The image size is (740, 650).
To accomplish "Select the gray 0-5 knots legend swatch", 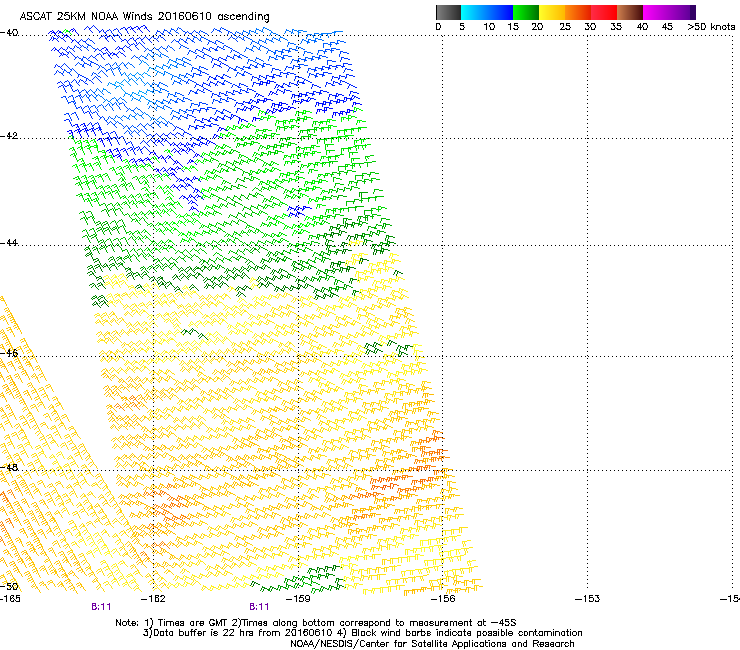I will (x=448, y=12).
